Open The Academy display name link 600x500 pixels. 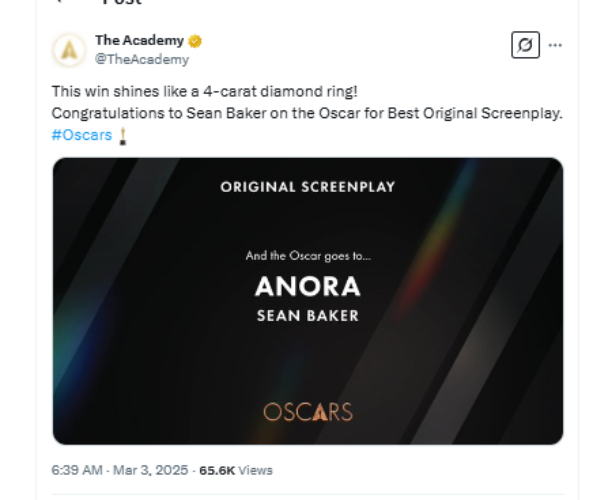pos(139,41)
